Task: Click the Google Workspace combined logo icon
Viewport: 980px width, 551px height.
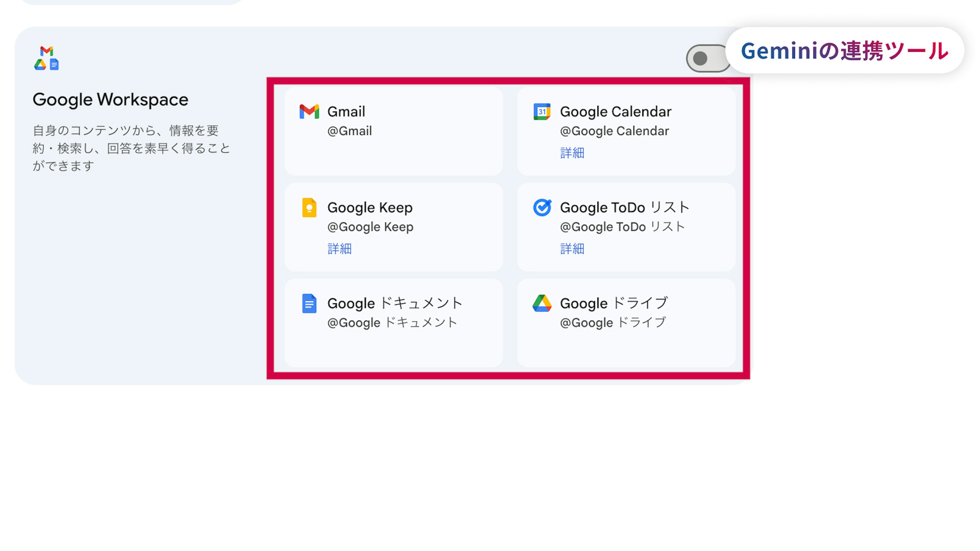Action: coord(46,58)
